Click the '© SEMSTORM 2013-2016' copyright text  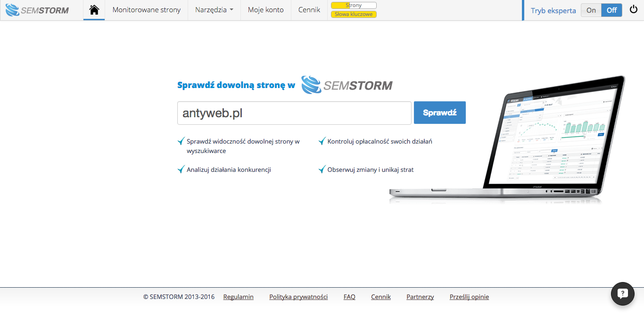pyautogui.click(x=179, y=297)
